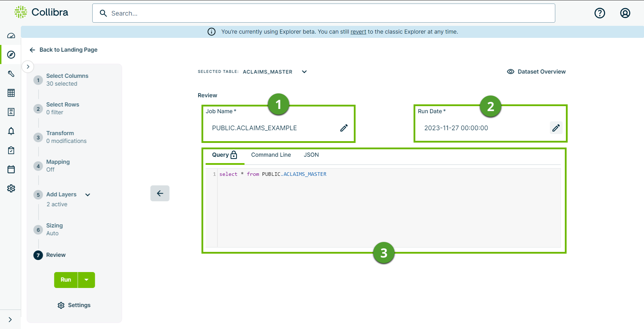Expand the bottom left sidebar chevron
644x329 pixels.
coord(10,319)
